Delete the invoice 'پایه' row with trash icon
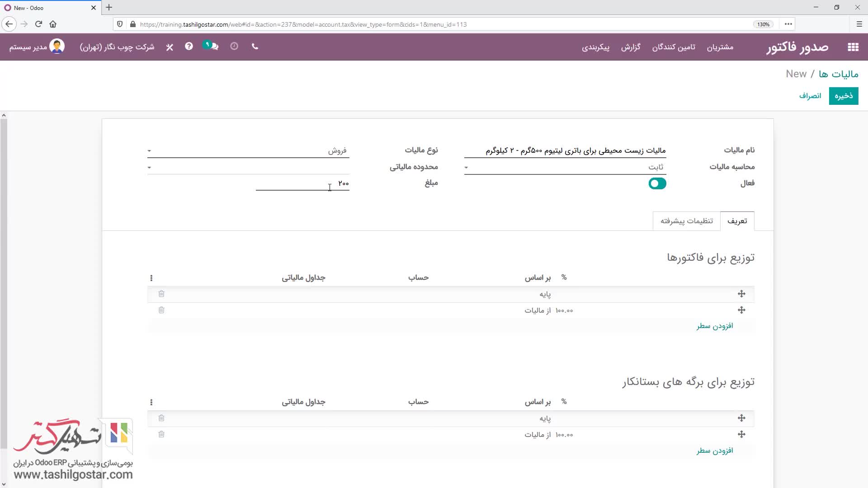868x488 pixels. (x=161, y=294)
